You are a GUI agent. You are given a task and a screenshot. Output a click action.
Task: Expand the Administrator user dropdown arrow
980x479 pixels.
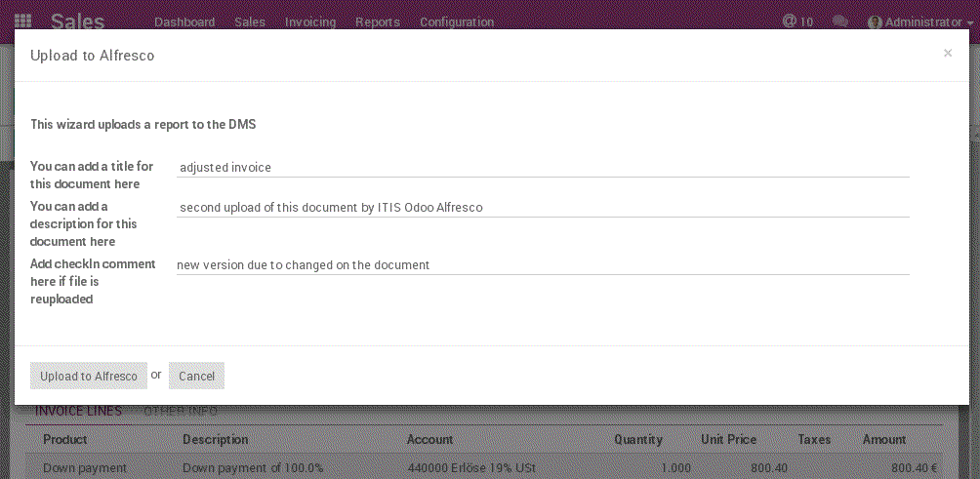(970, 22)
